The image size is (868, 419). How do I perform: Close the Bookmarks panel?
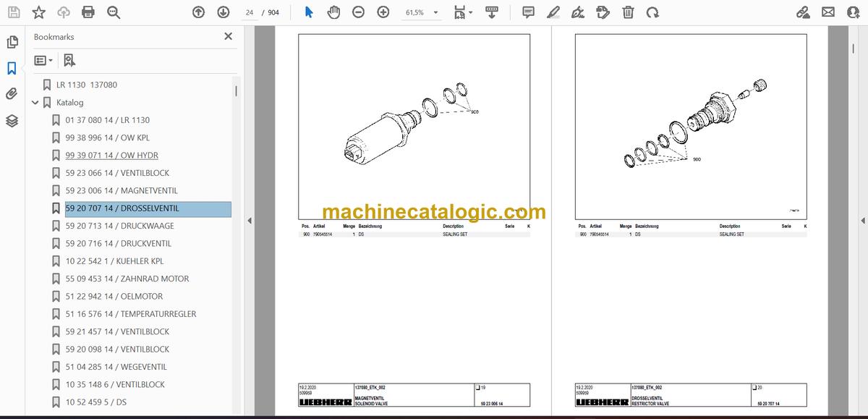(x=228, y=36)
